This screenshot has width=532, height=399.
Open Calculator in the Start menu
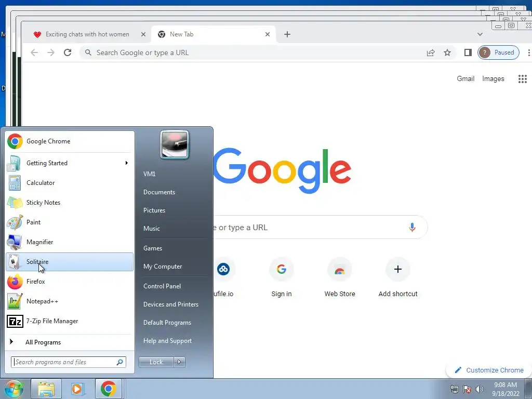click(70, 183)
